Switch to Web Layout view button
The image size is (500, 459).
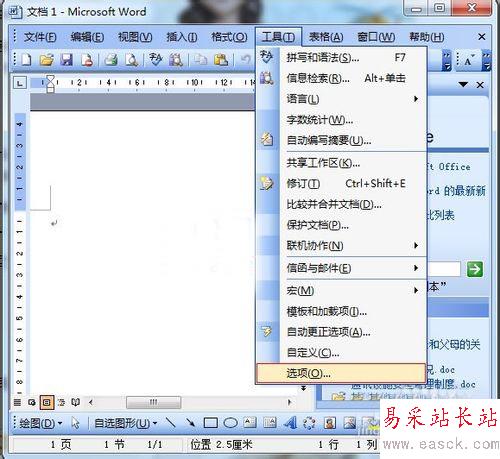pyautogui.click(x=32, y=402)
